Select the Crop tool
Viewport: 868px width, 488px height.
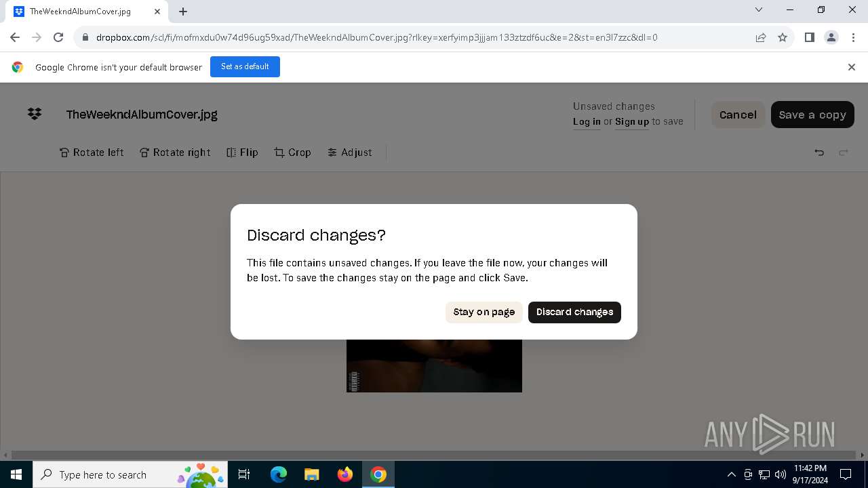pyautogui.click(x=292, y=152)
